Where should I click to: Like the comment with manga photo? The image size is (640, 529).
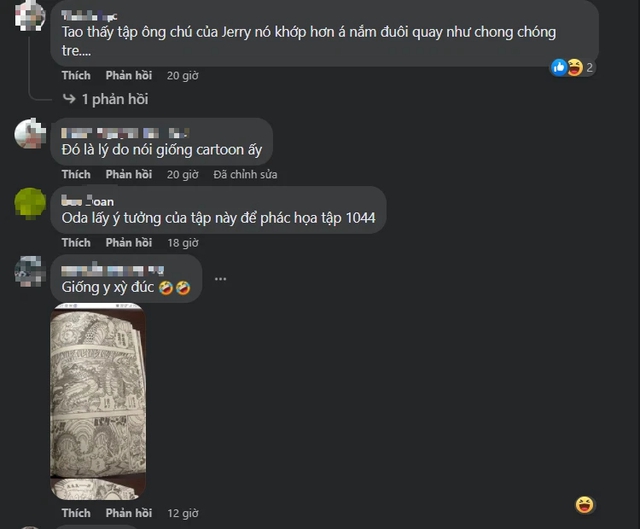click(76, 513)
